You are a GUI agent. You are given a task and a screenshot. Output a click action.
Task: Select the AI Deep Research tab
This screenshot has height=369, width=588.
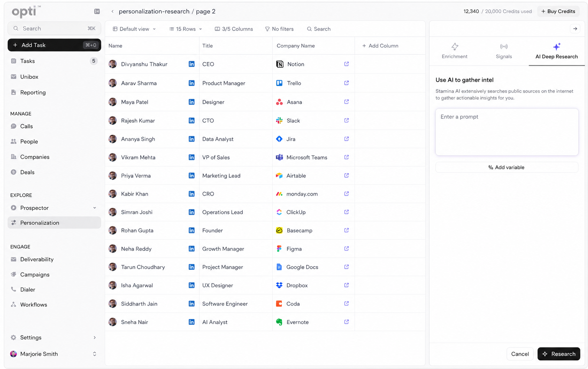[x=556, y=51]
